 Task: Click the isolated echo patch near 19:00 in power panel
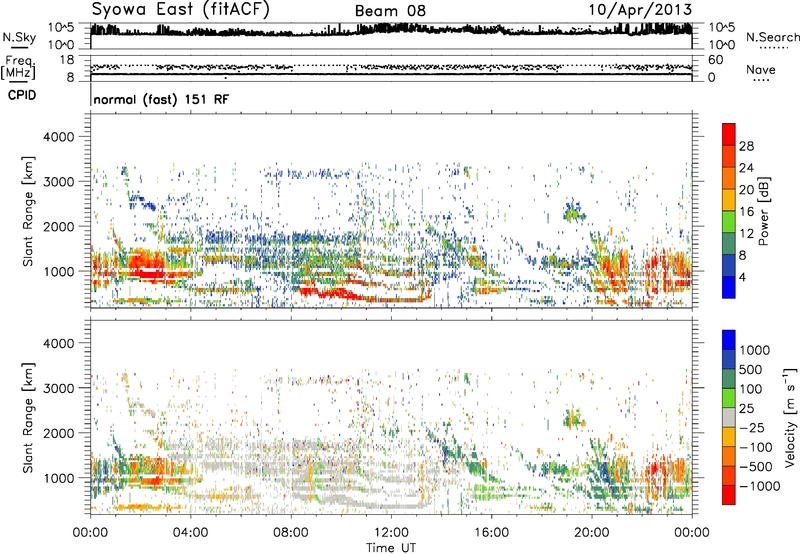point(573,211)
